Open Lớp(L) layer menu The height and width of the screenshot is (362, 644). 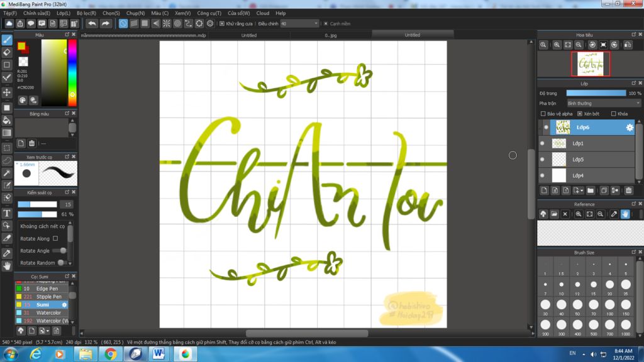point(64,13)
